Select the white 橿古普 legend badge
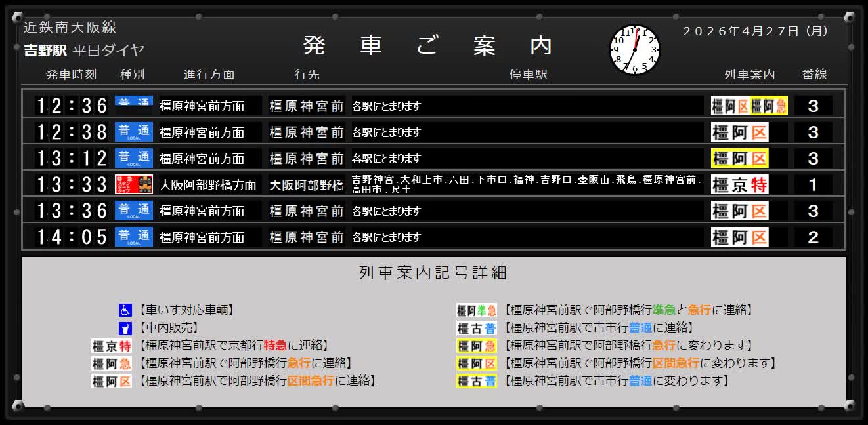Screen dimensions: 868x425 477,328
